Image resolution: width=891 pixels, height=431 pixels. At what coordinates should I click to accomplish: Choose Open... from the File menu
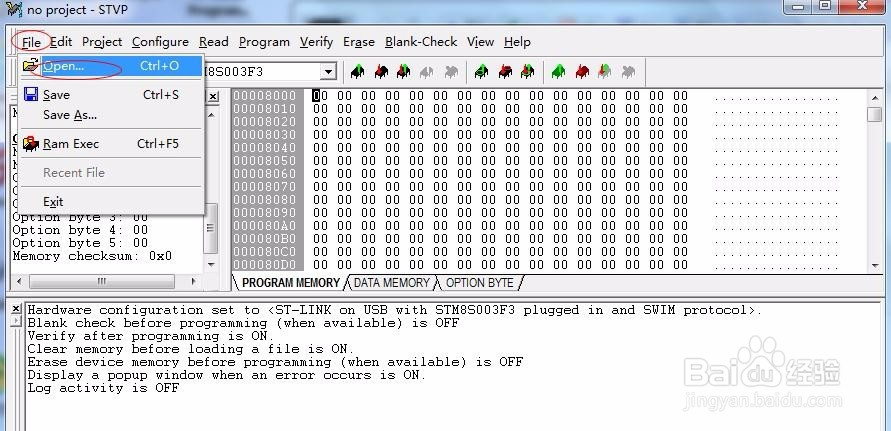[x=111, y=66]
